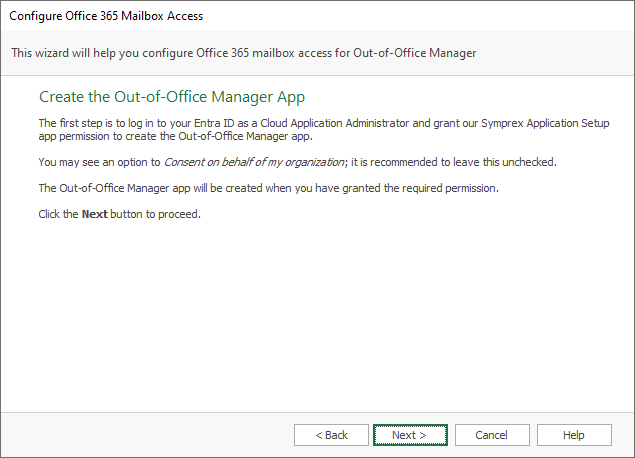Click the 'app will be created when' sentence
The image size is (635, 458).
click(268, 188)
